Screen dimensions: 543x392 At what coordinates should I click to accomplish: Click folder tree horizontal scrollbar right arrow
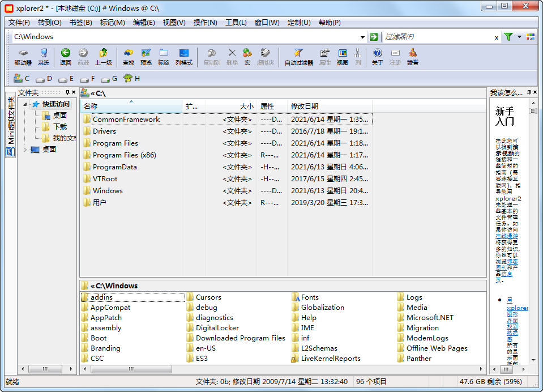71,369
